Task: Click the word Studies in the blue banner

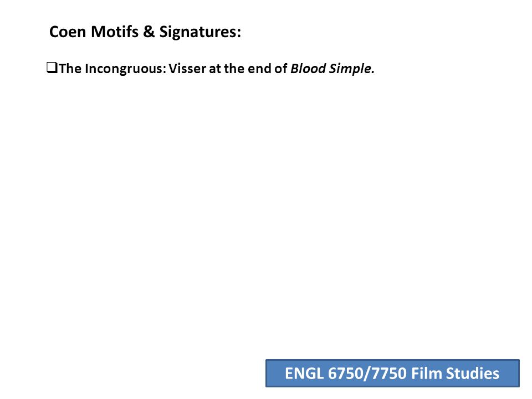Action: (x=472, y=373)
